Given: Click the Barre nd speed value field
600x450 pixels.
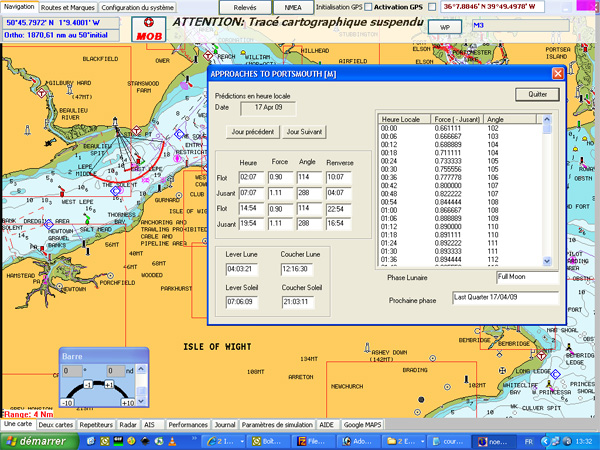Looking at the screenshot, I should pyautogui.click(x=116, y=371).
